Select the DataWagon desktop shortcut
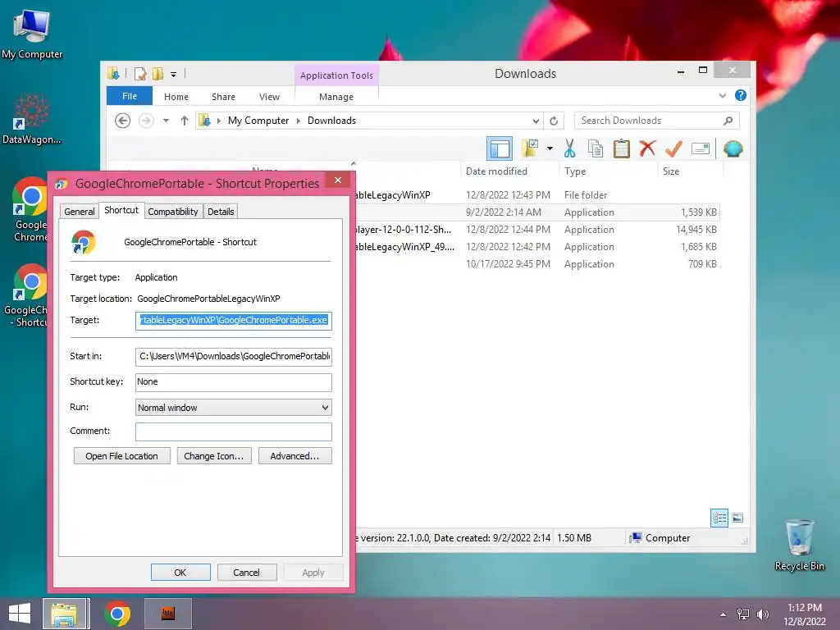 click(x=32, y=120)
